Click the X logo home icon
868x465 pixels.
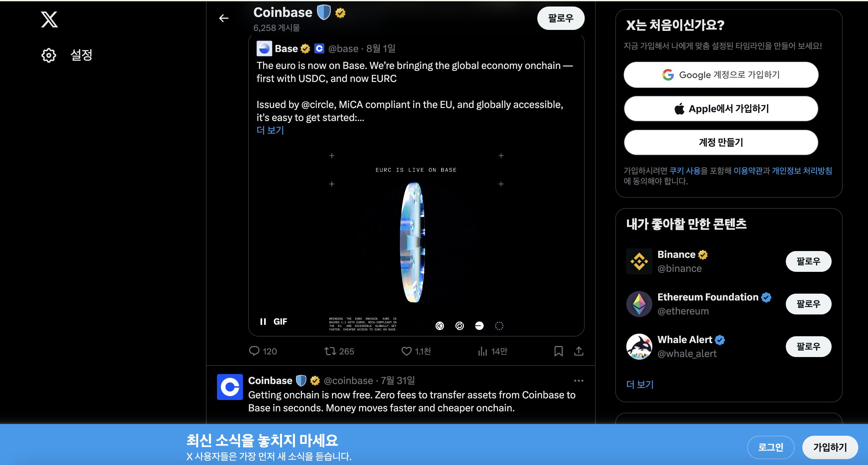click(x=49, y=20)
